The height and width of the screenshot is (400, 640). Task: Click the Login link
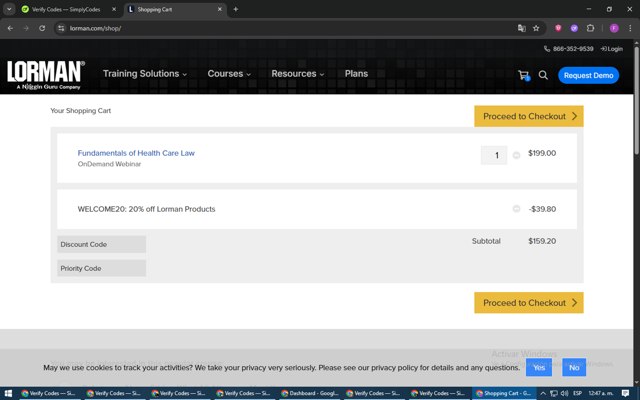[x=611, y=49]
